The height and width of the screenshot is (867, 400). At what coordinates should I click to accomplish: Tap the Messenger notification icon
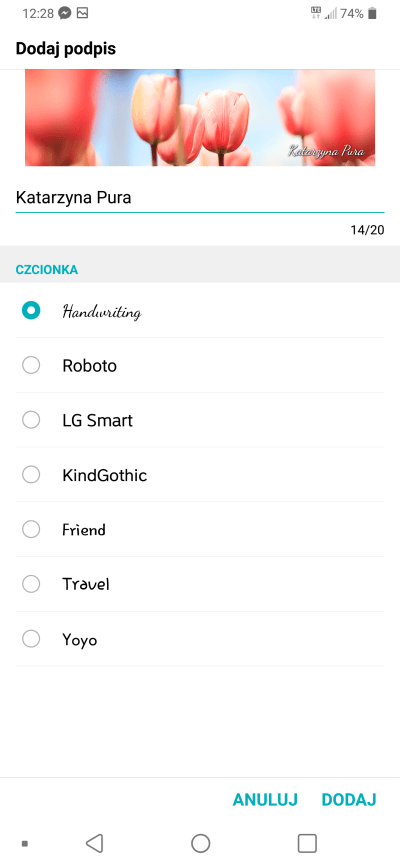click(x=65, y=13)
